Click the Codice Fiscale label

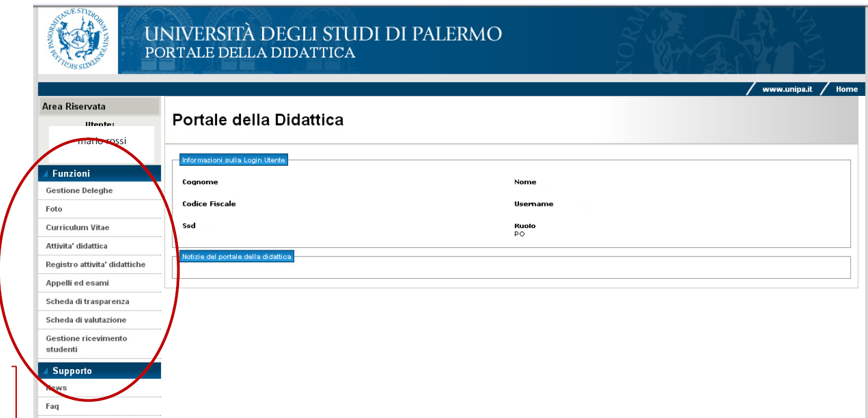tap(209, 204)
